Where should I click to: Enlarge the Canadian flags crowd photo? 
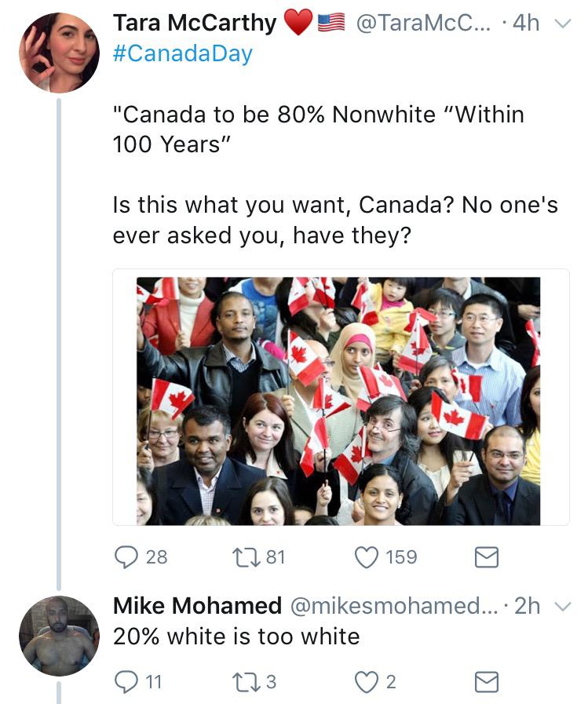point(340,400)
